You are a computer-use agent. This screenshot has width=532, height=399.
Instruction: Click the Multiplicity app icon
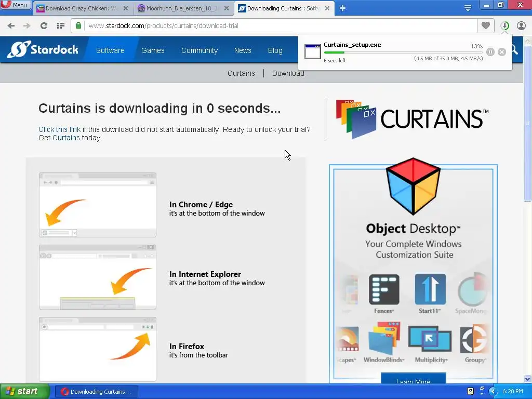(x=430, y=339)
